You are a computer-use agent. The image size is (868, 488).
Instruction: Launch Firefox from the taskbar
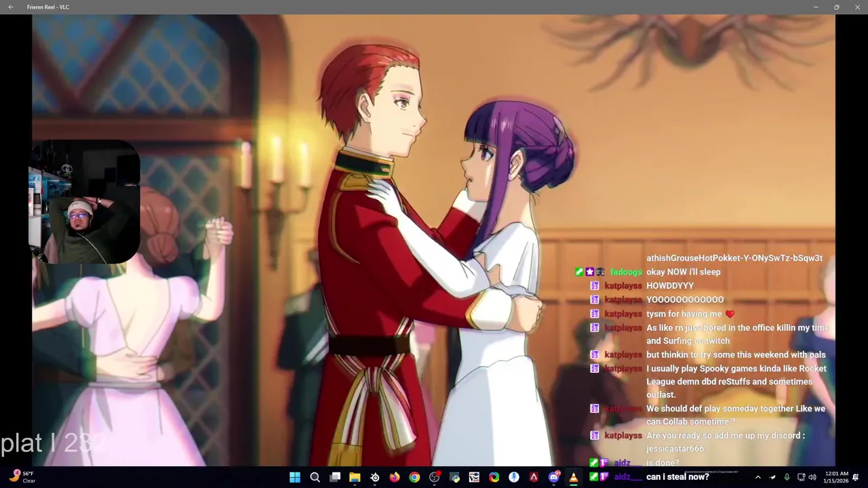point(395,477)
